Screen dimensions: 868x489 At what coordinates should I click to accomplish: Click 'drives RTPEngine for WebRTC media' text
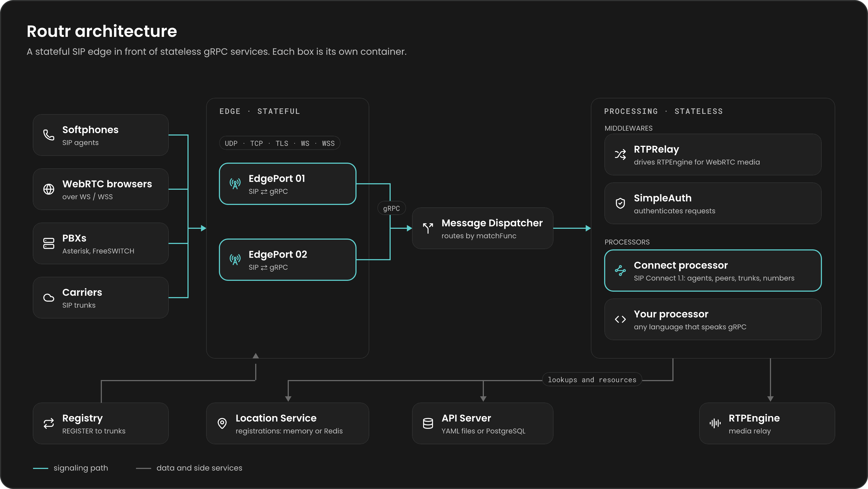(697, 162)
